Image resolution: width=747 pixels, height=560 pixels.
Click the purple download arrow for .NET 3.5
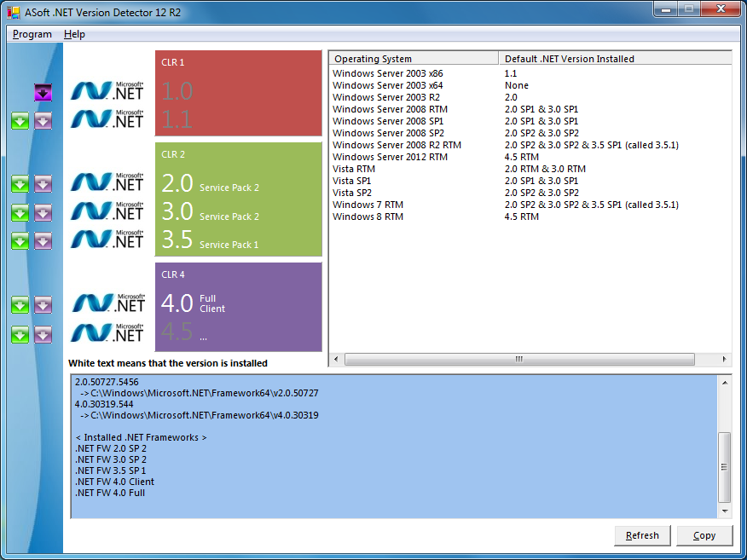coord(43,241)
